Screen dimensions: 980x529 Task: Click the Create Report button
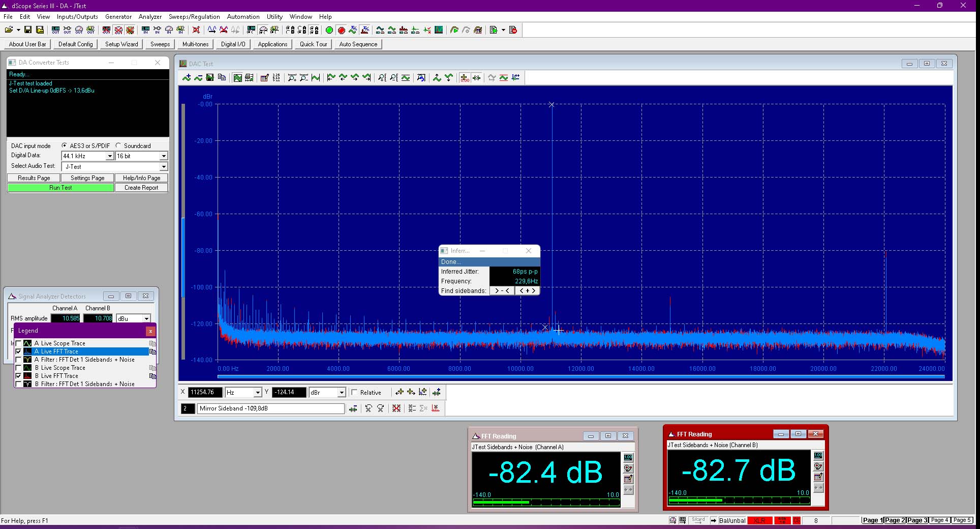pos(141,188)
